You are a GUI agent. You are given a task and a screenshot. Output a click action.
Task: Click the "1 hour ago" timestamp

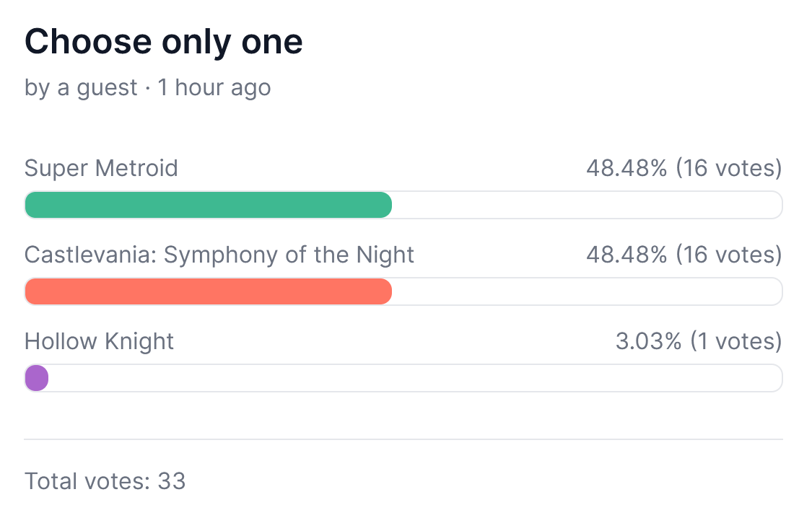pos(214,88)
